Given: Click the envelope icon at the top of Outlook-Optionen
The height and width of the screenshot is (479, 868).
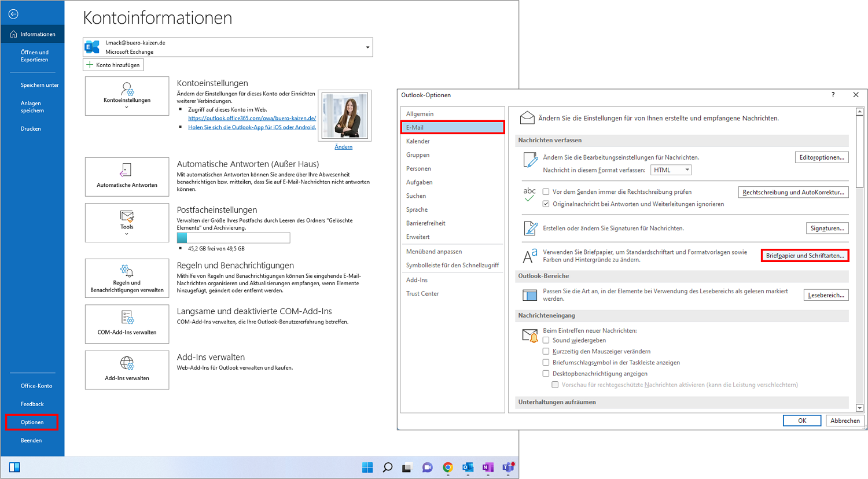Looking at the screenshot, I should coord(527,118).
